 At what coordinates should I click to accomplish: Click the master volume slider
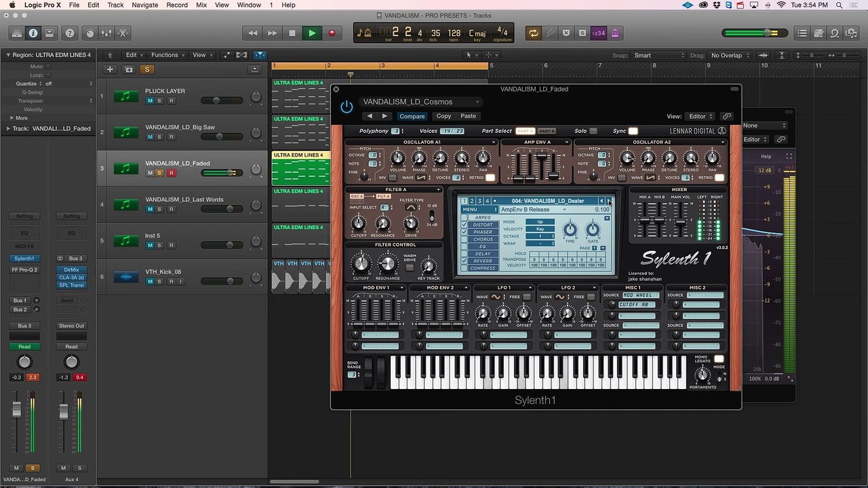click(755, 33)
